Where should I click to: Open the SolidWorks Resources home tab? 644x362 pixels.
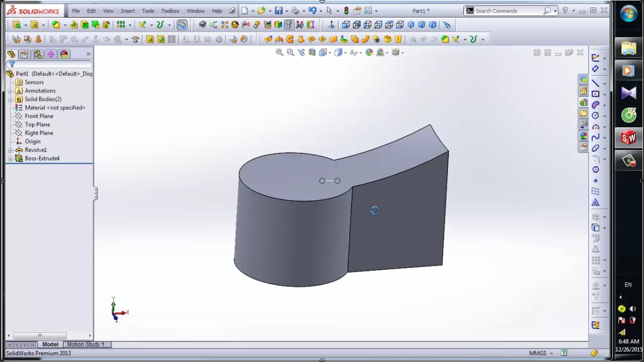(583, 91)
